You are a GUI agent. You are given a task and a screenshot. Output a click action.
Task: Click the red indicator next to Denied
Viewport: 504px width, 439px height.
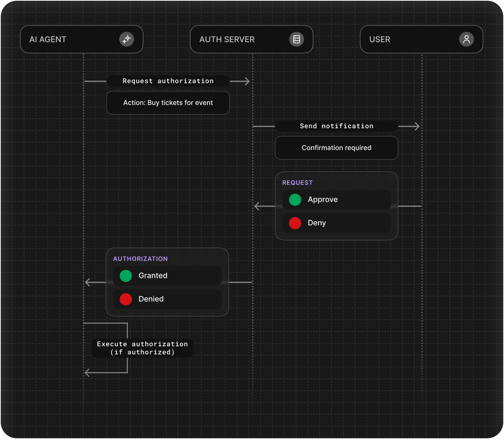click(x=126, y=299)
